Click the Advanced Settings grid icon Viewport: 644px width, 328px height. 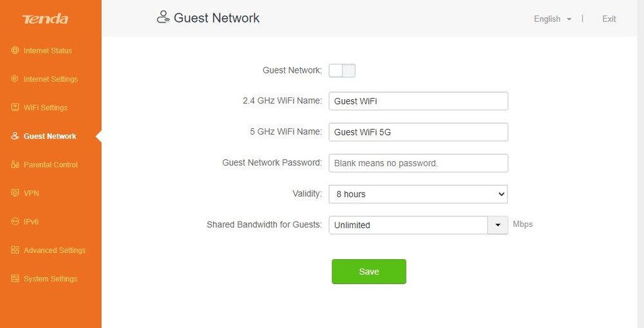click(x=15, y=250)
